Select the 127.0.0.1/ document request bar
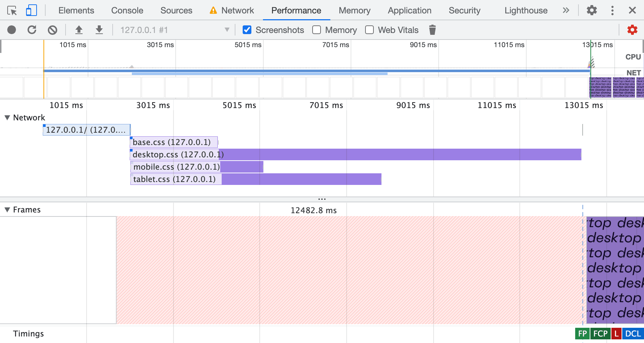 click(x=87, y=130)
